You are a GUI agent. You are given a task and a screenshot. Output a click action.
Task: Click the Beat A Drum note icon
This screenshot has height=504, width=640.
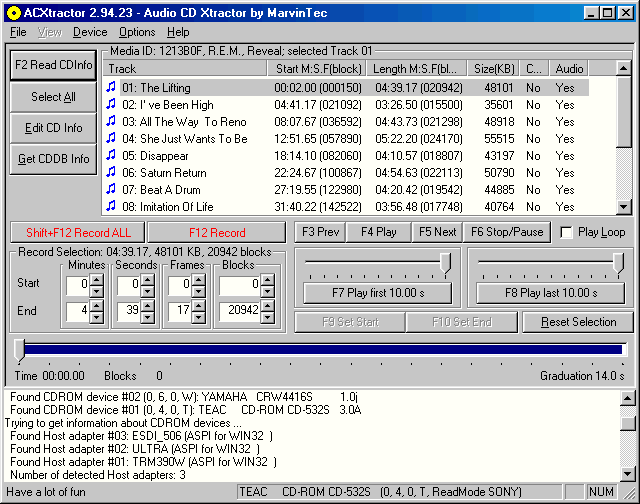112,190
